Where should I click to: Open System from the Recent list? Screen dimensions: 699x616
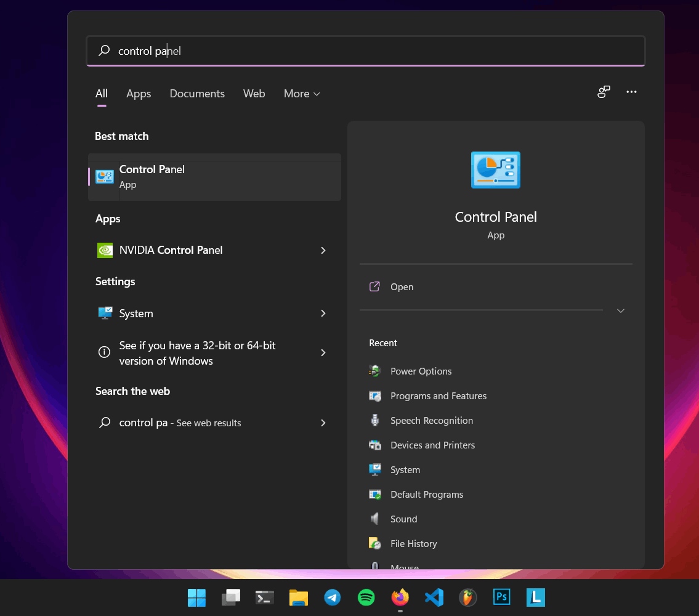click(x=405, y=469)
